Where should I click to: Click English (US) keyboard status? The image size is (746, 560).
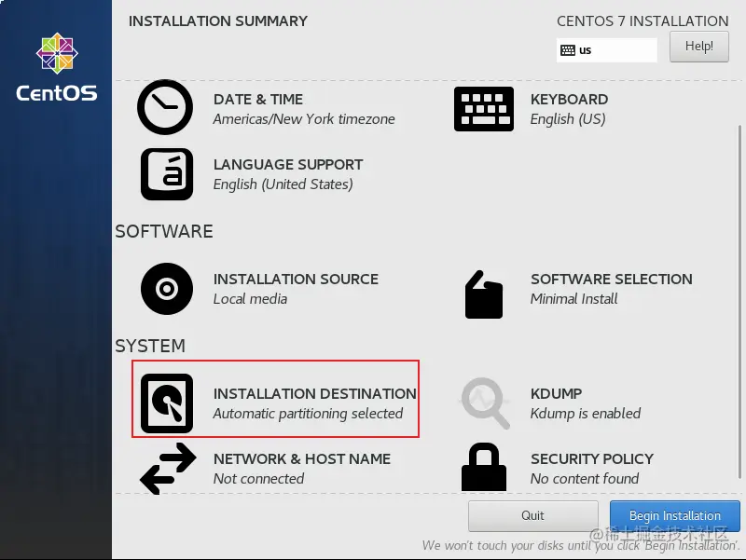(568, 119)
